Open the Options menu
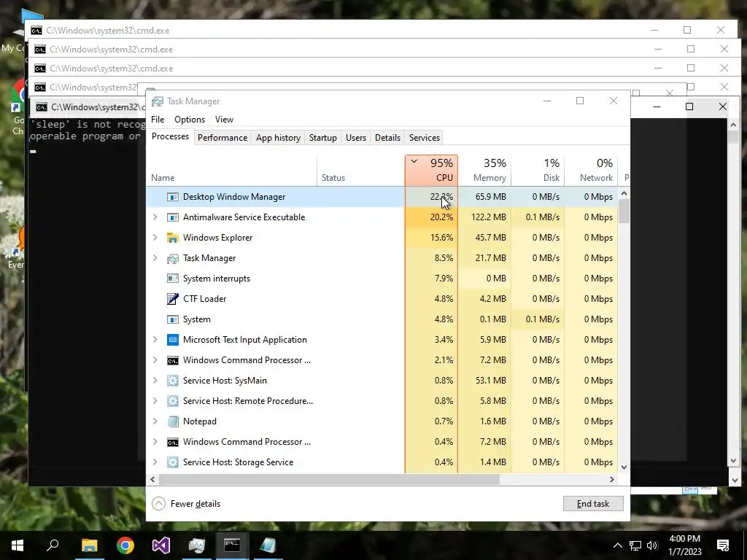This screenshot has height=560, width=747. (x=190, y=120)
